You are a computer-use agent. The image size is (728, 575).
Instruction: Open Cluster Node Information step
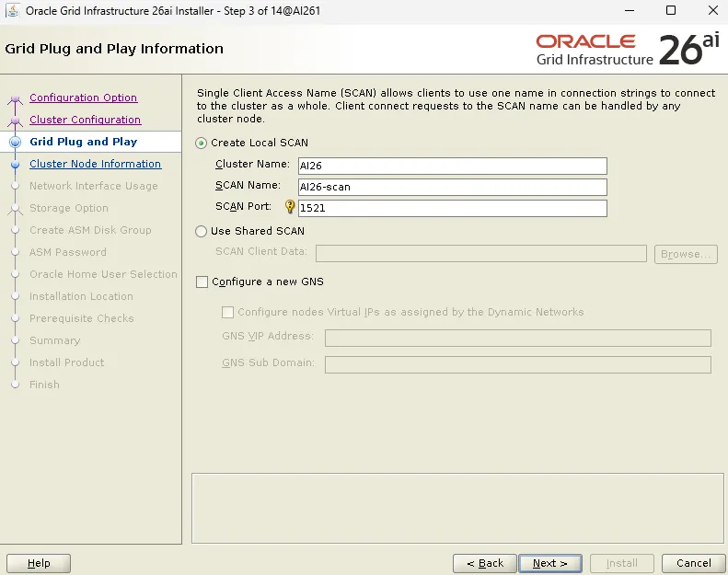pyautogui.click(x=96, y=164)
